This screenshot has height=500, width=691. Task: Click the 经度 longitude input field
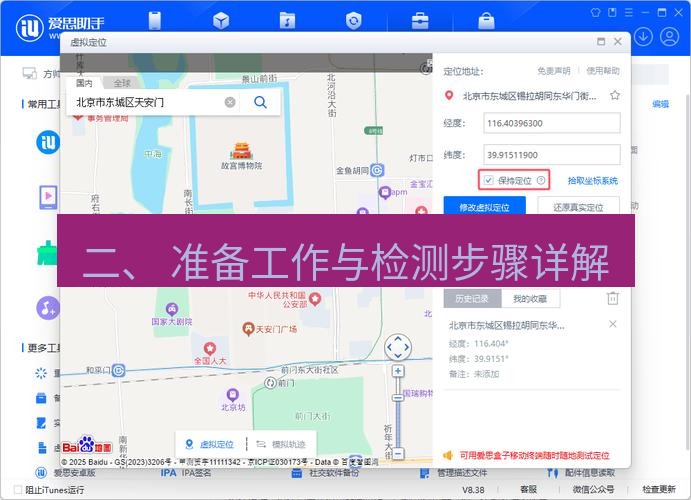tap(552, 123)
